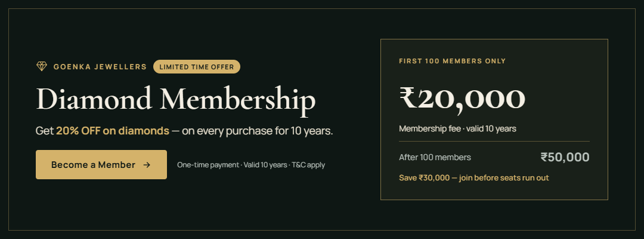Screen dimensions: 644x239
Task: Click the ₹50,000 regular price
Action: 565,157
